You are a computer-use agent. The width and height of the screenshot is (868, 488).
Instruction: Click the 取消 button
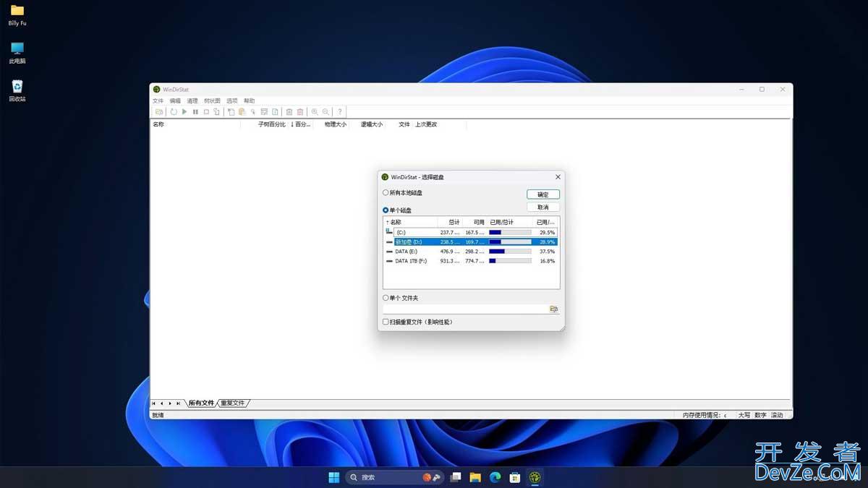[543, 207]
